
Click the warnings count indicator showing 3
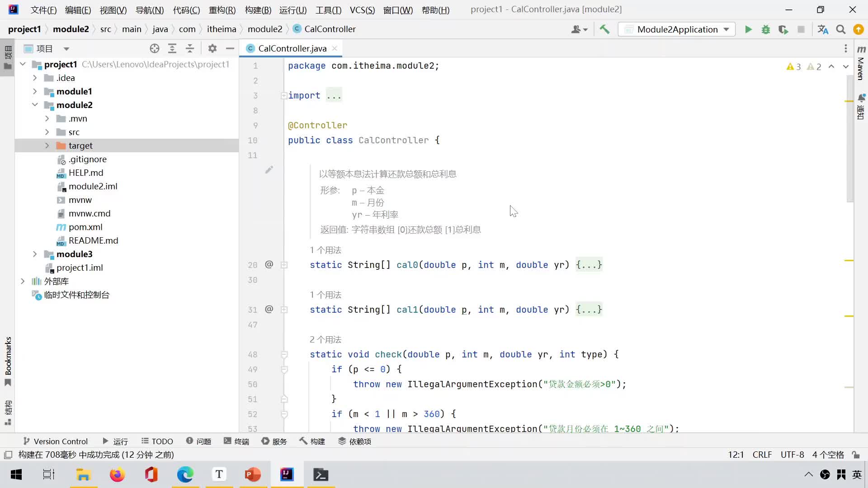794,67
